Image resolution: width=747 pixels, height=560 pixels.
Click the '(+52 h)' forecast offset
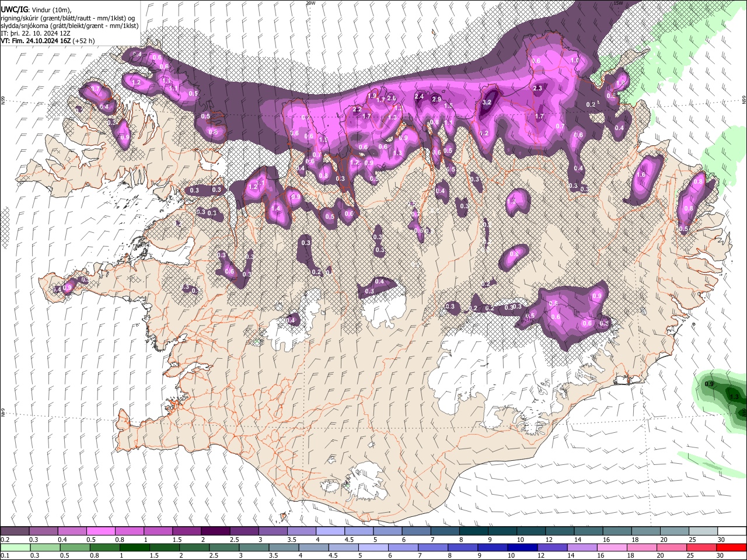pyautogui.click(x=83, y=41)
